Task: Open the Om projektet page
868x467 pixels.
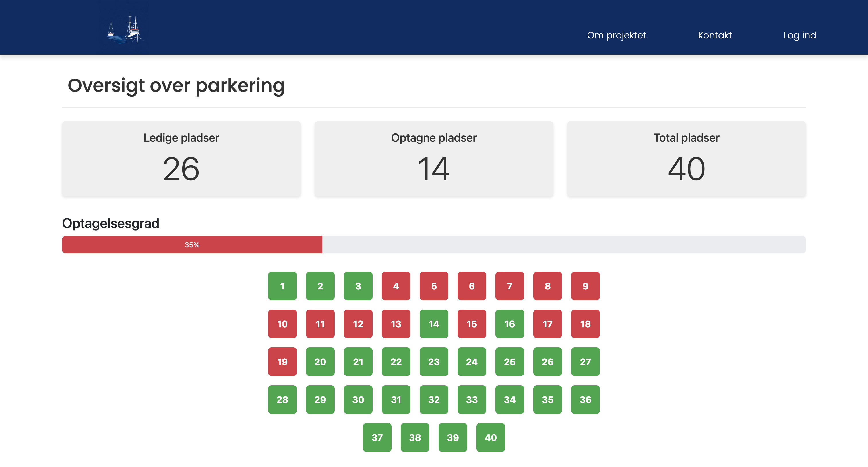Action: click(x=616, y=35)
